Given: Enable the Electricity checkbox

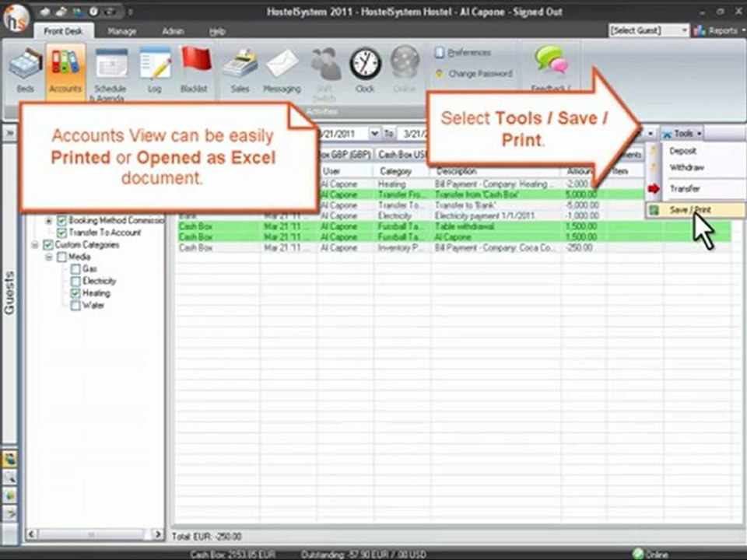Looking at the screenshot, I should [75, 281].
